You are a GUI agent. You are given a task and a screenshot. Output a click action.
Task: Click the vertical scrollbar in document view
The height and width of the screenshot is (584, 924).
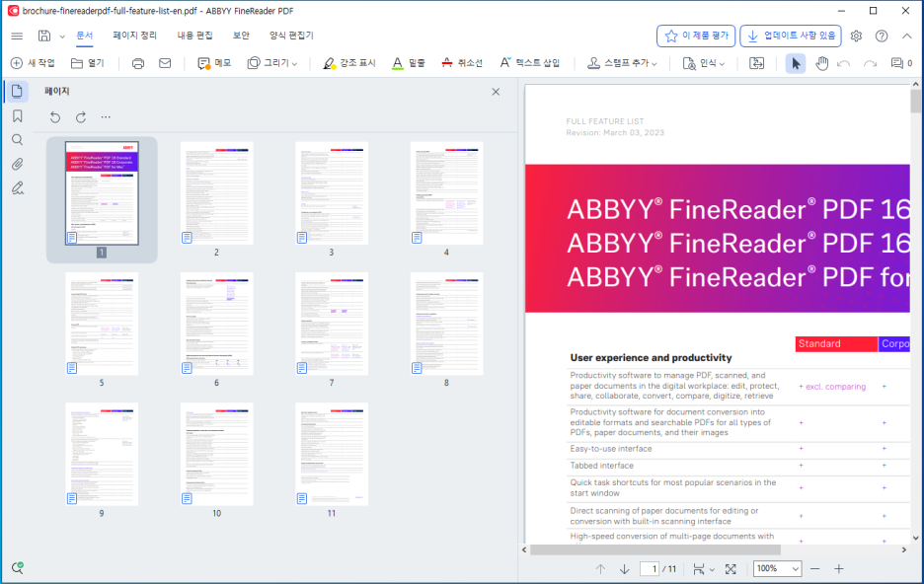[915, 101]
